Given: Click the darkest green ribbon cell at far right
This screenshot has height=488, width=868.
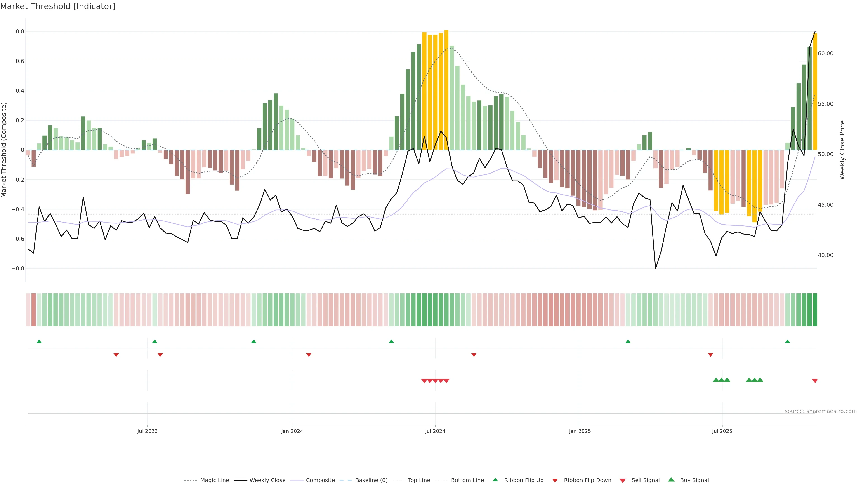Looking at the screenshot, I should [x=815, y=310].
